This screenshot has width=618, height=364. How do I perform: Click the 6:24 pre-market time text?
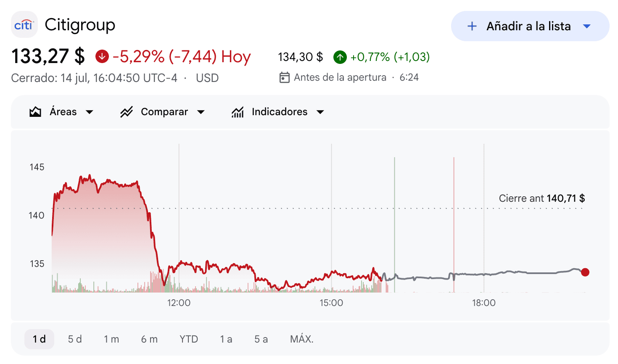409,77
